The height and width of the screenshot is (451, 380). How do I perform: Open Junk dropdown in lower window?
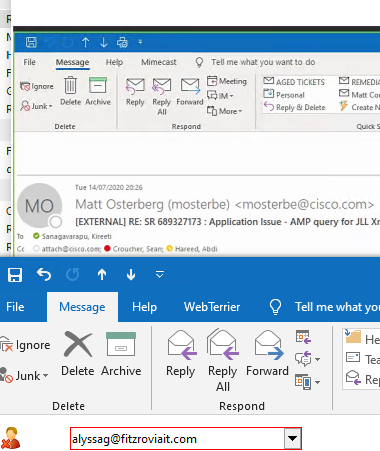point(25,375)
